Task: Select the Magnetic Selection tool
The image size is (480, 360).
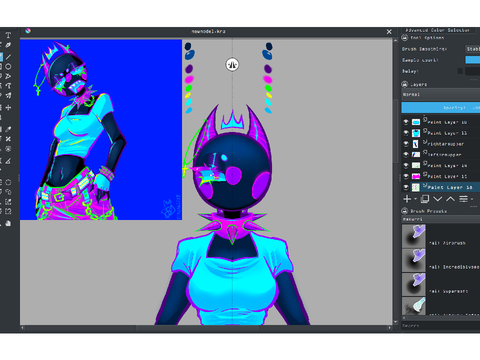Action: pyautogui.click(x=8, y=211)
